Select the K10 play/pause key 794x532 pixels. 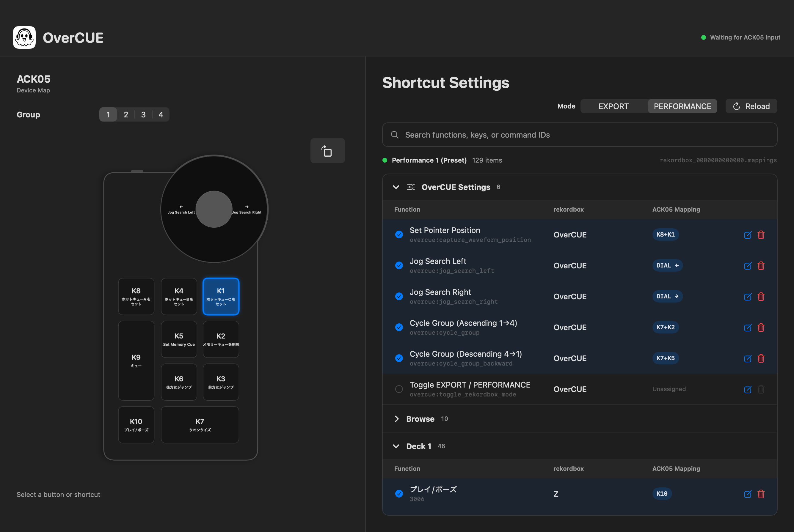tap(136, 425)
